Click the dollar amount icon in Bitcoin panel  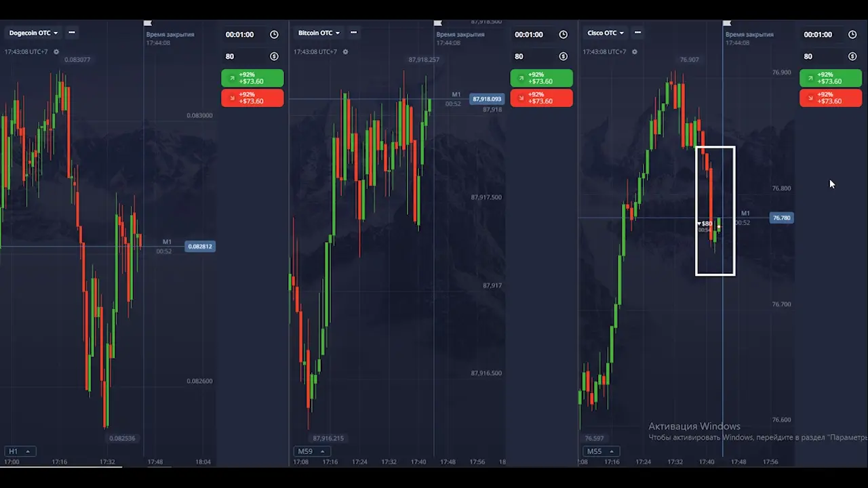563,56
